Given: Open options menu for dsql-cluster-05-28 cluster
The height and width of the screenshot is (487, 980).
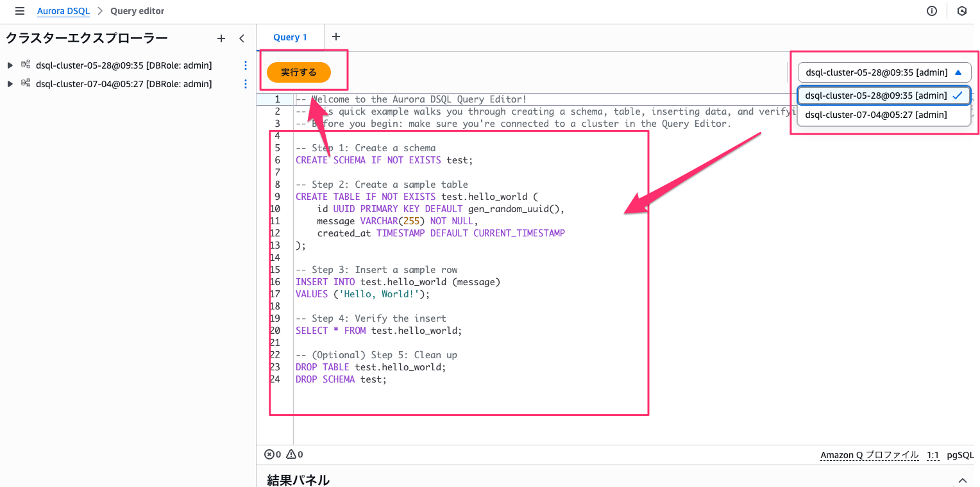Looking at the screenshot, I should [245, 65].
